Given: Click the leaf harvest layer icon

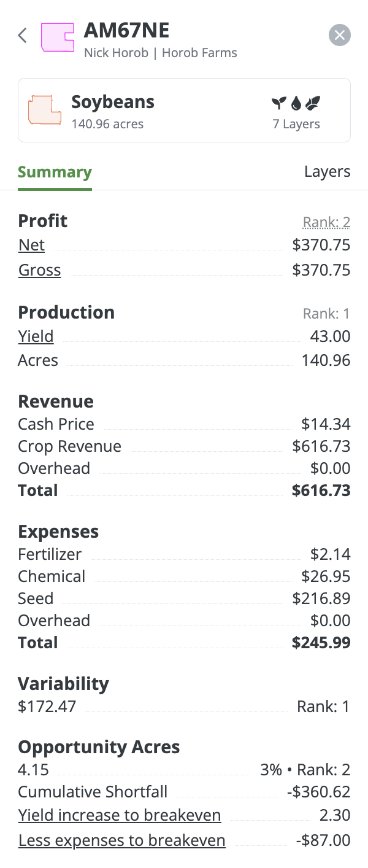Looking at the screenshot, I should pyautogui.click(x=313, y=103).
